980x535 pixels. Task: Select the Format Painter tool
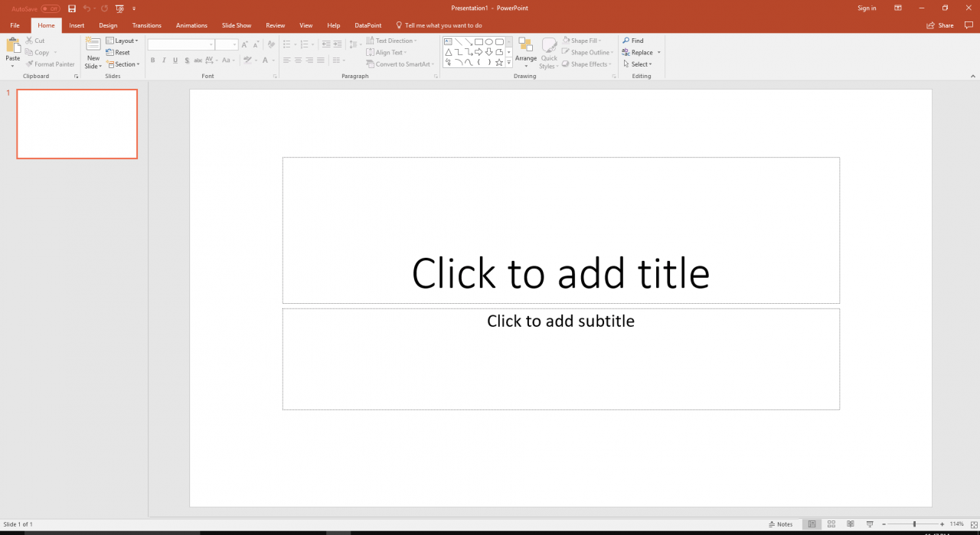(x=50, y=64)
